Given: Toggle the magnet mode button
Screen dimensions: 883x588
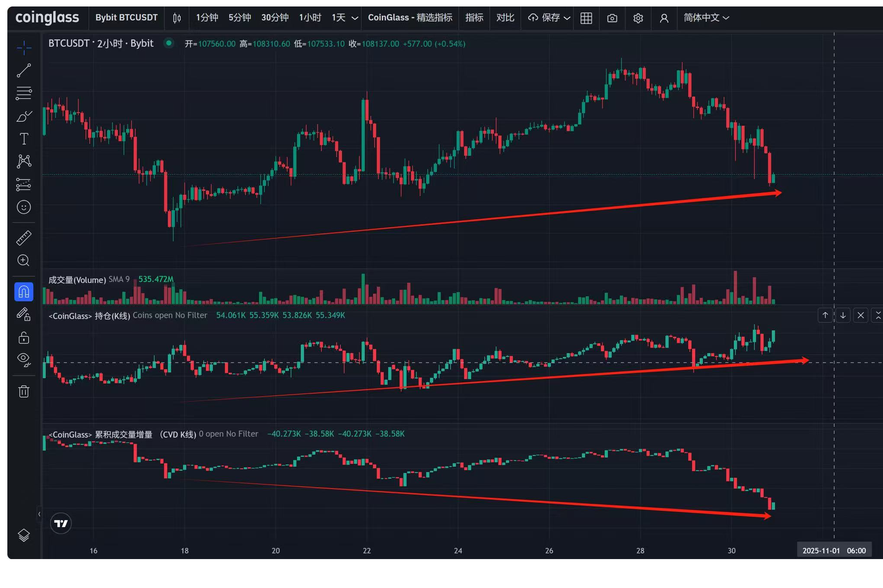Looking at the screenshot, I should pos(24,292).
